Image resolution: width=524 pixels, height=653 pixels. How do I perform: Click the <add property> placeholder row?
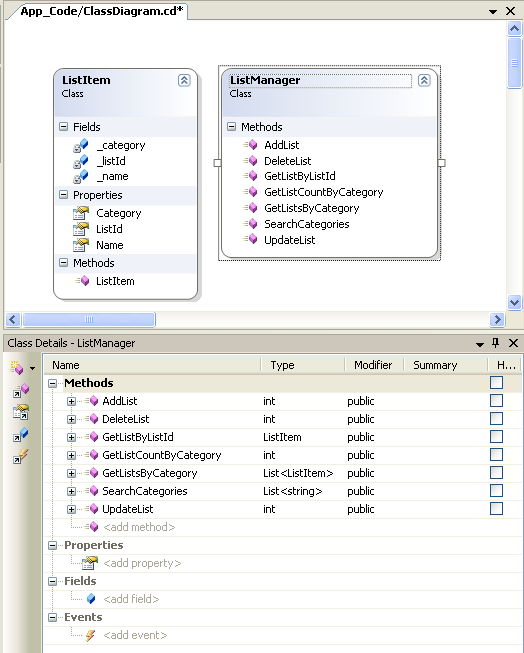pos(142,563)
